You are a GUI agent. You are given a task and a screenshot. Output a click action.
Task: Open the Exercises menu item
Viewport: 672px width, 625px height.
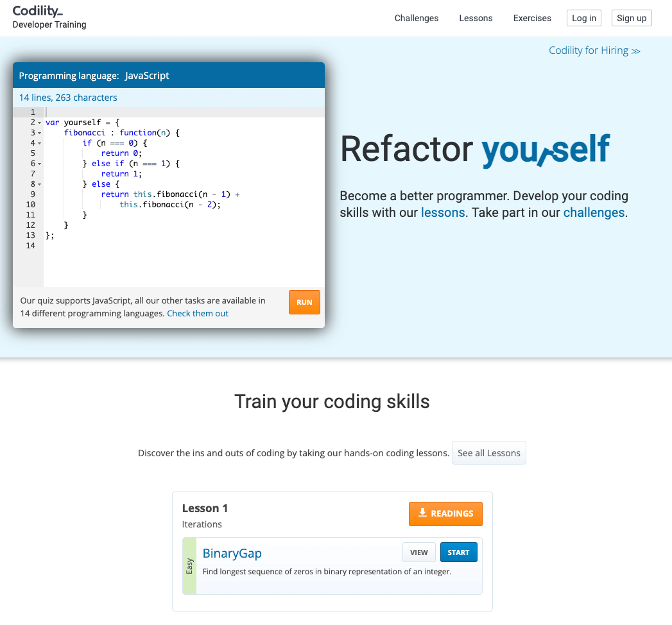click(532, 18)
